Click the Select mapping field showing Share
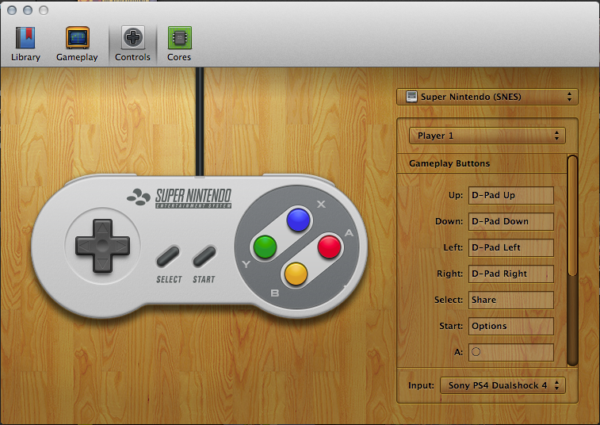Screen dimensions: 600x425 (511, 300)
